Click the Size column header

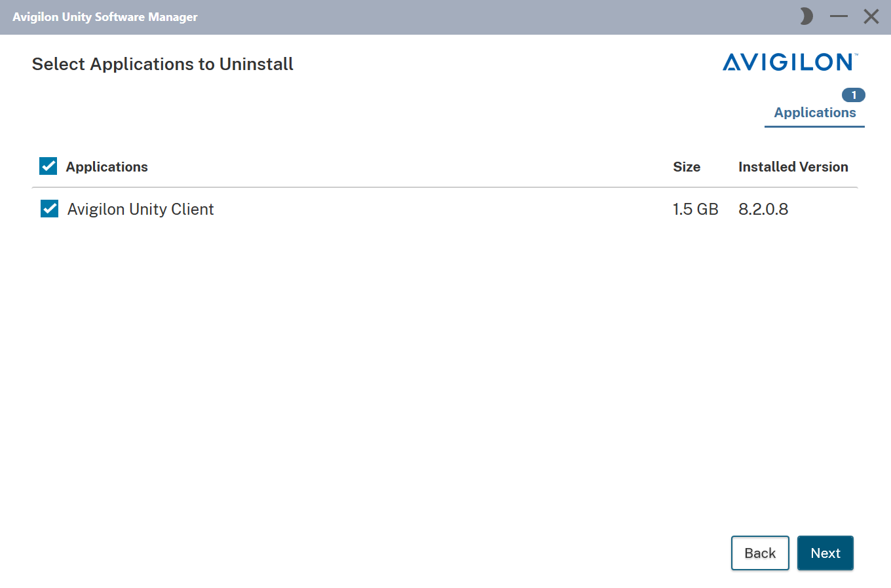coord(687,167)
